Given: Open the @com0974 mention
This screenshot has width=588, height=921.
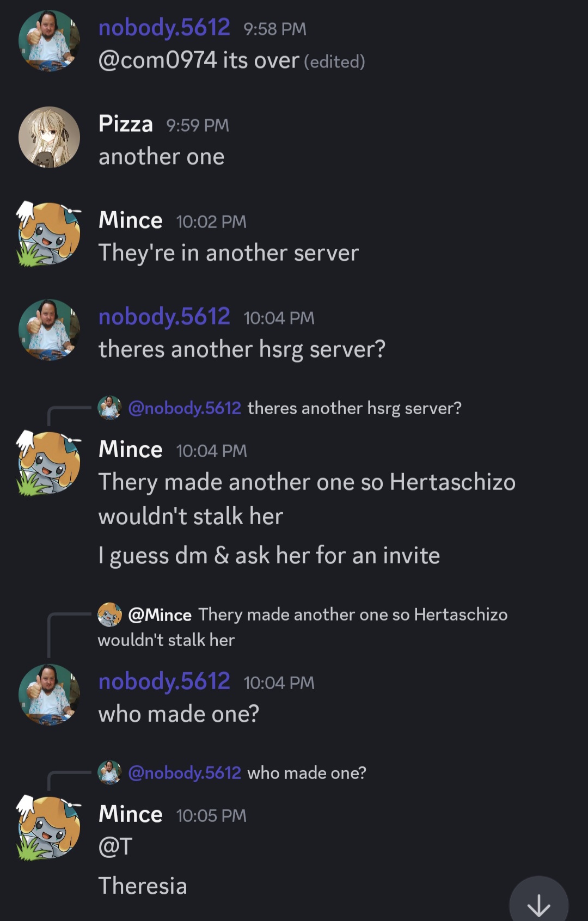Looking at the screenshot, I should pyautogui.click(x=157, y=60).
